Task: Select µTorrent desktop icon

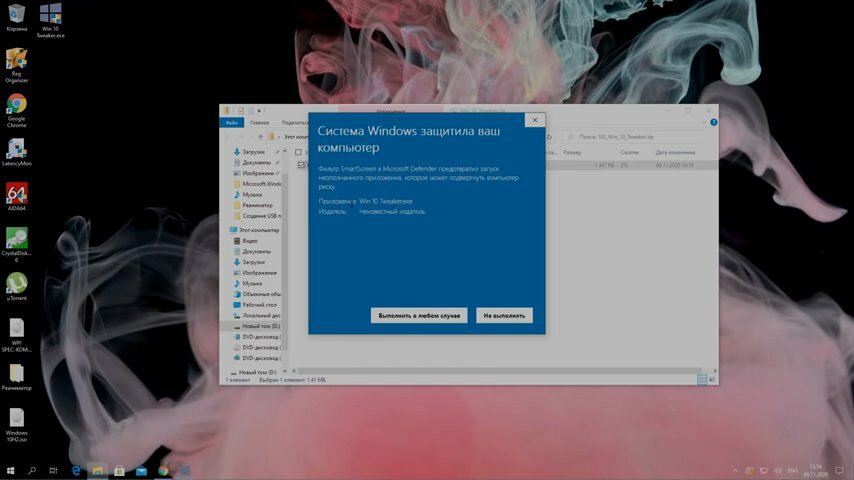Action: click(x=16, y=287)
